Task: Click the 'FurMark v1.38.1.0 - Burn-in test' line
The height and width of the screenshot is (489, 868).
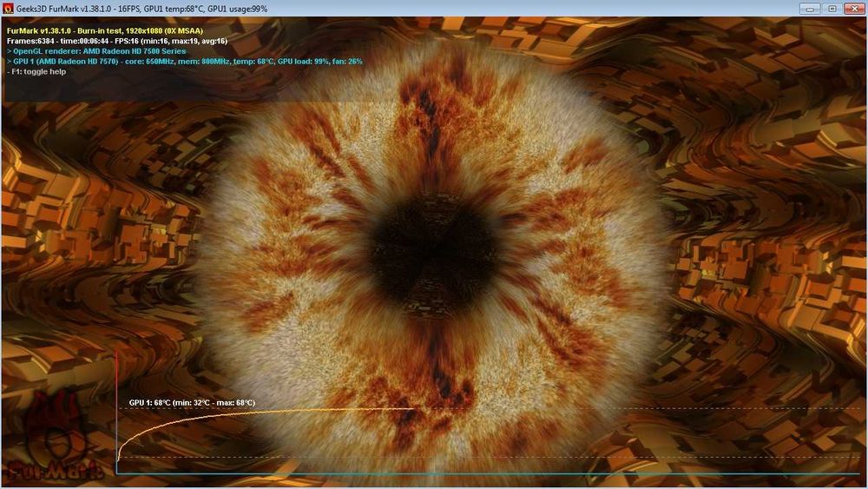Action: click(x=105, y=31)
